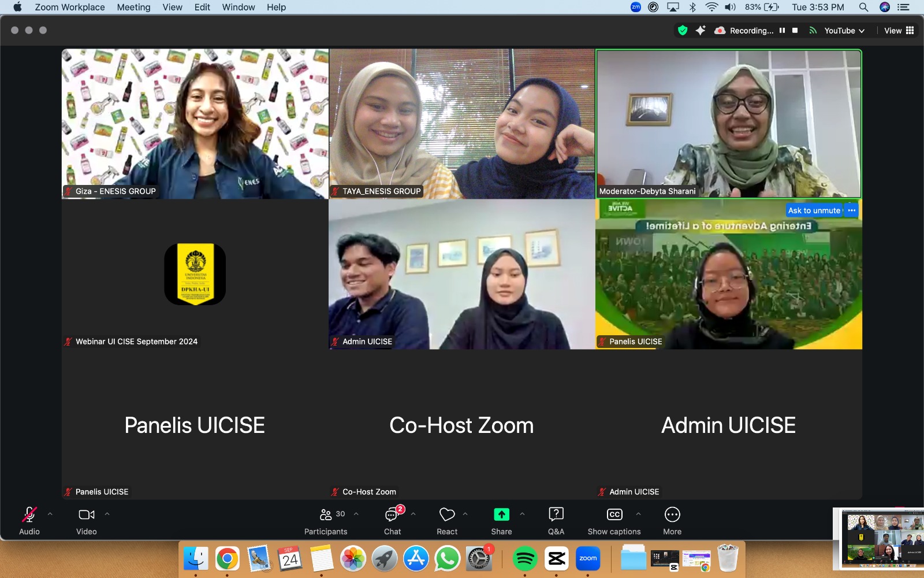
Task: Click the green Share screen button
Action: click(x=501, y=514)
